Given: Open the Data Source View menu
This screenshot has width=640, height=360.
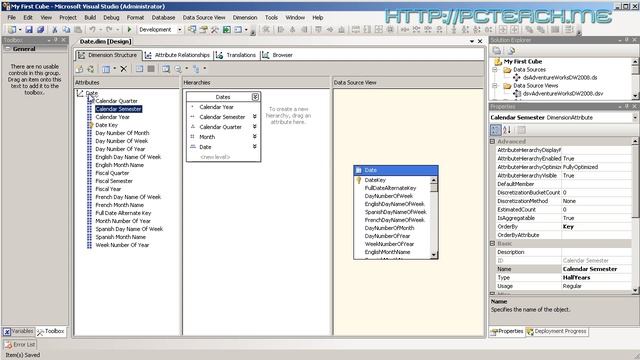Looking at the screenshot, I should (x=204, y=18).
